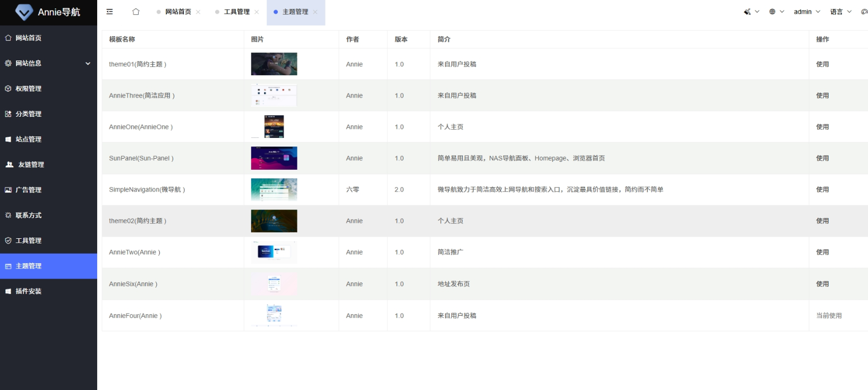Click the 简介 column header
Screen dimensions: 868x390
coord(444,39)
